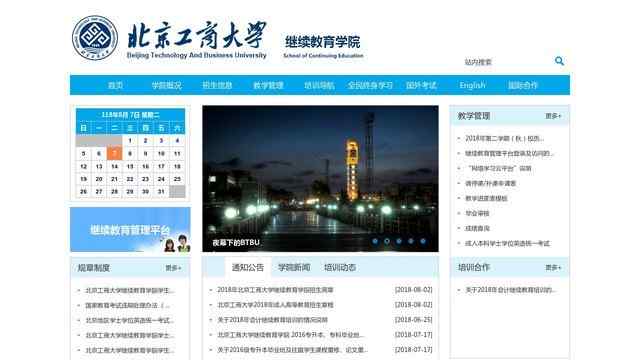Viewport: 640px width, 360px height.
Task: Switch site to English
Action: (472, 85)
